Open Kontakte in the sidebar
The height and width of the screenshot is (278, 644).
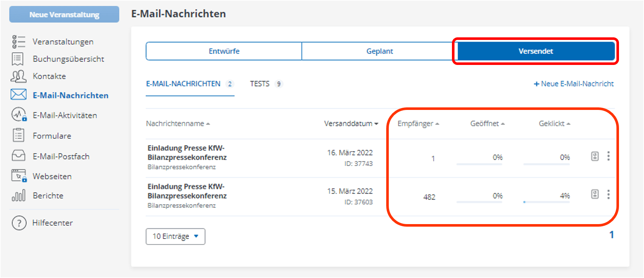[x=49, y=76]
